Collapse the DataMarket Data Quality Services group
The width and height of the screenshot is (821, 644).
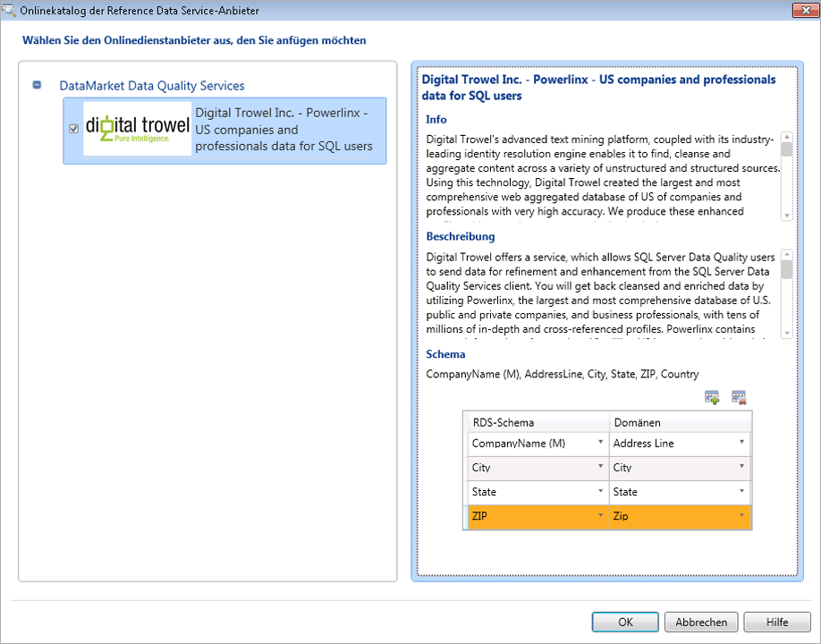37,83
